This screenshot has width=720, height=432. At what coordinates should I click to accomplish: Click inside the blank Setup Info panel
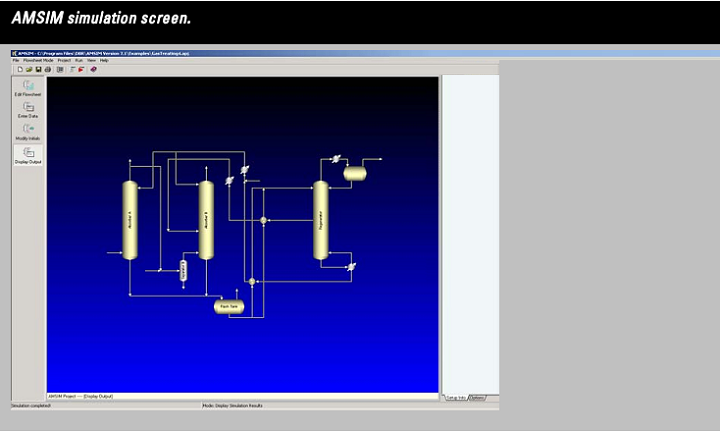[x=471, y=234]
